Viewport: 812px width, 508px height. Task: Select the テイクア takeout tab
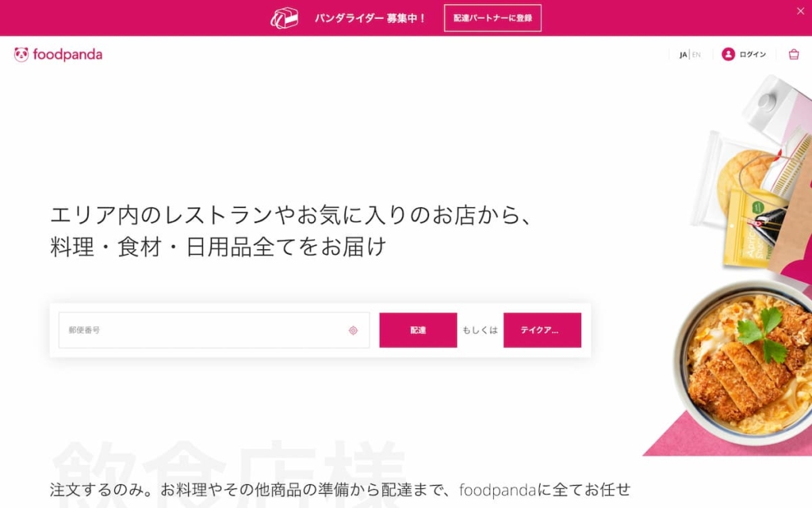pos(542,330)
